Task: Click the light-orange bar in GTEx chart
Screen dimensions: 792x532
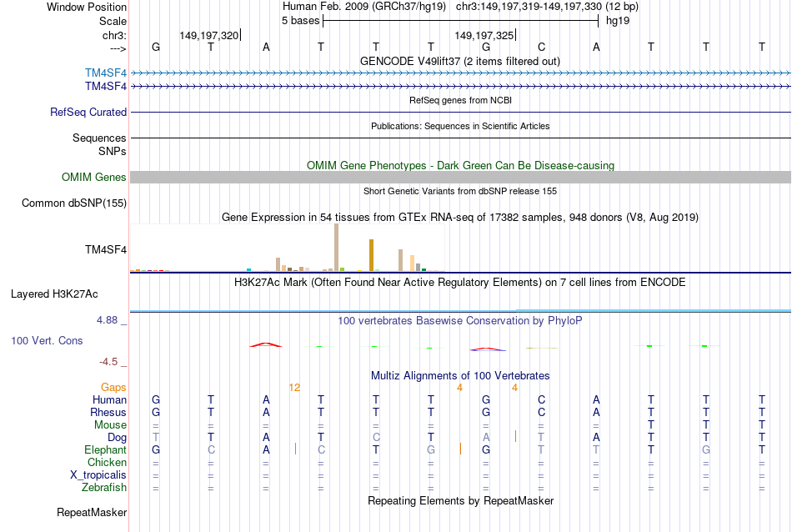Action: tap(412, 263)
